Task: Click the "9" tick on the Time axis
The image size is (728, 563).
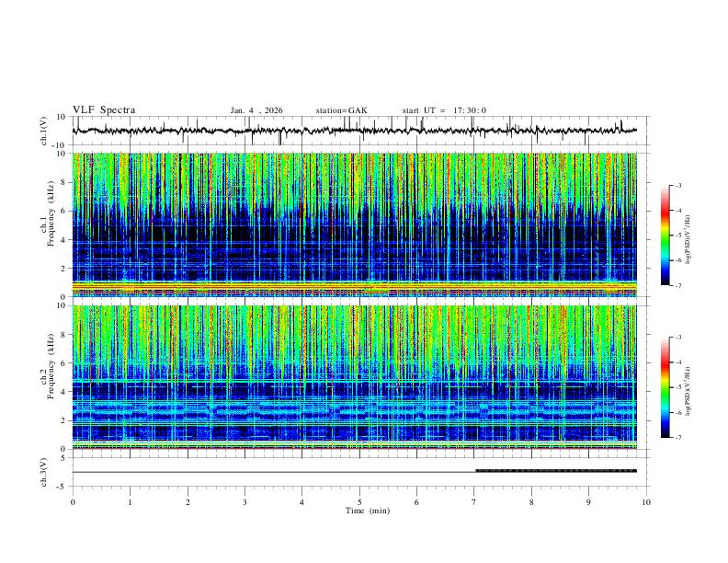Action: pyautogui.click(x=588, y=502)
